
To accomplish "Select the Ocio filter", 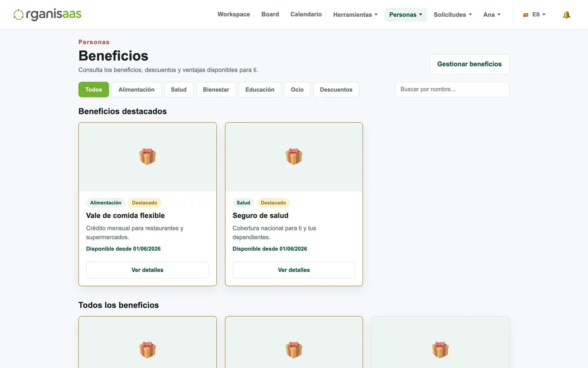I will tap(297, 90).
